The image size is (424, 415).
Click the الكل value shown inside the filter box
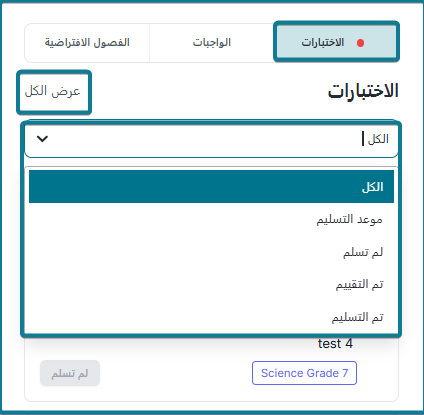tap(378, 139)
